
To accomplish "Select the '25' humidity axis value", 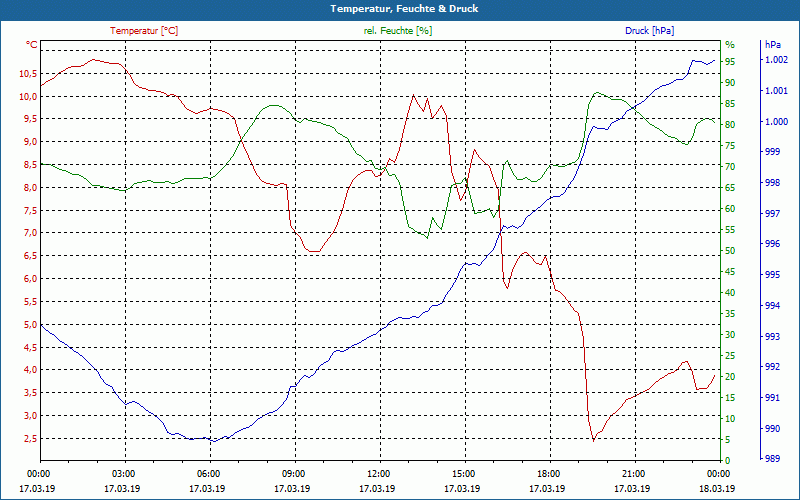I will point(730,356).
